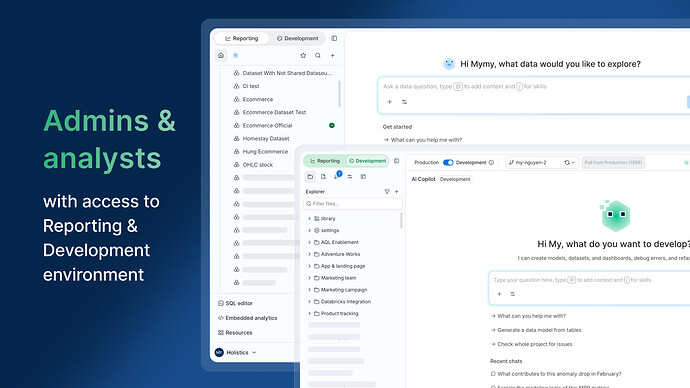Click sync refresh icon in branch selector
The image size is (690, 388).
tap(567, 162)
